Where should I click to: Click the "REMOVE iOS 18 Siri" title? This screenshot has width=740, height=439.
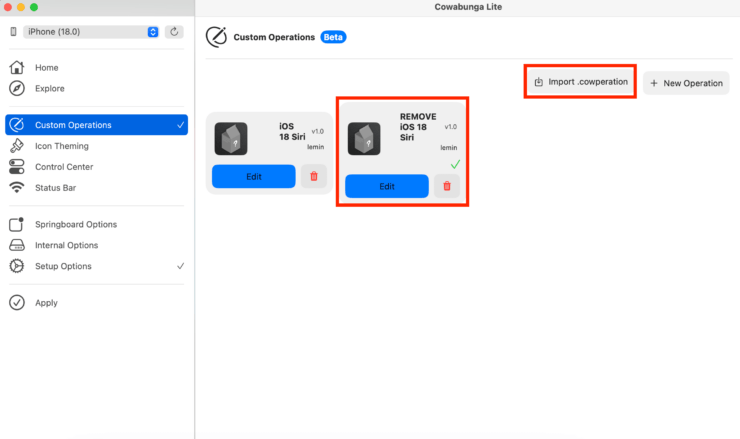(x=418, y=127)
